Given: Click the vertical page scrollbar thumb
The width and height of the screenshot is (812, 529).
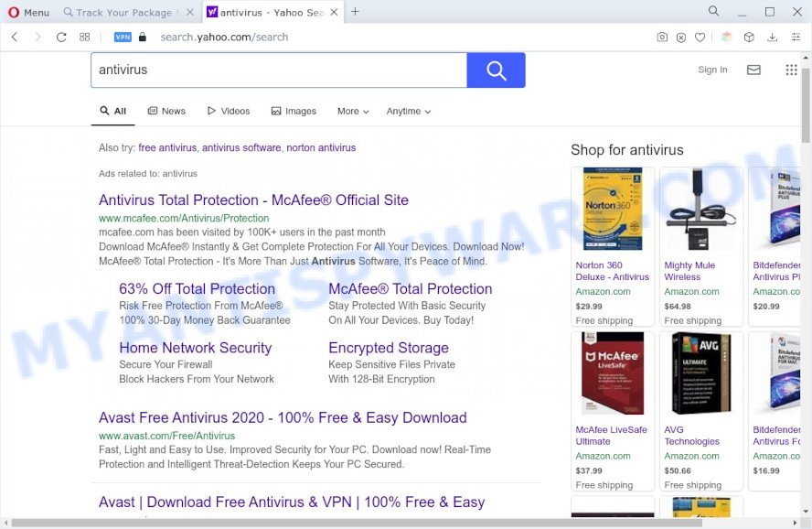Looking at the screenshot, I should [806, 104].
